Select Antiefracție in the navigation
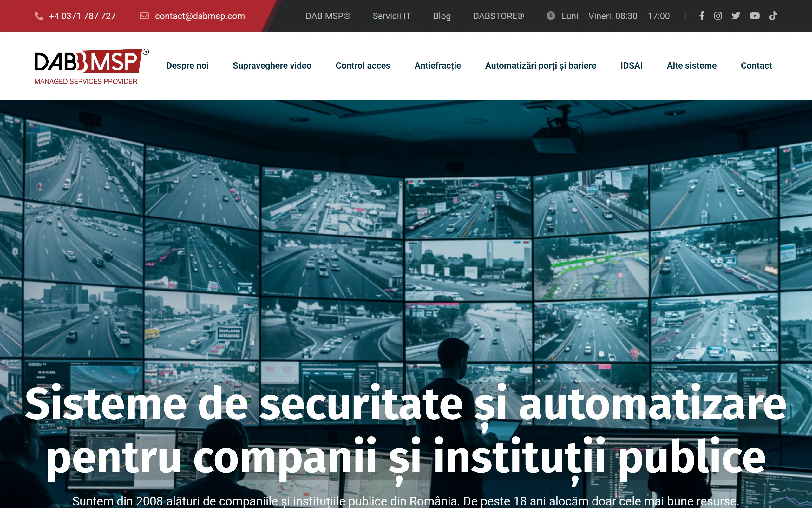The height and width of the screenshot is (508, 812). click(x=438, y=65)
